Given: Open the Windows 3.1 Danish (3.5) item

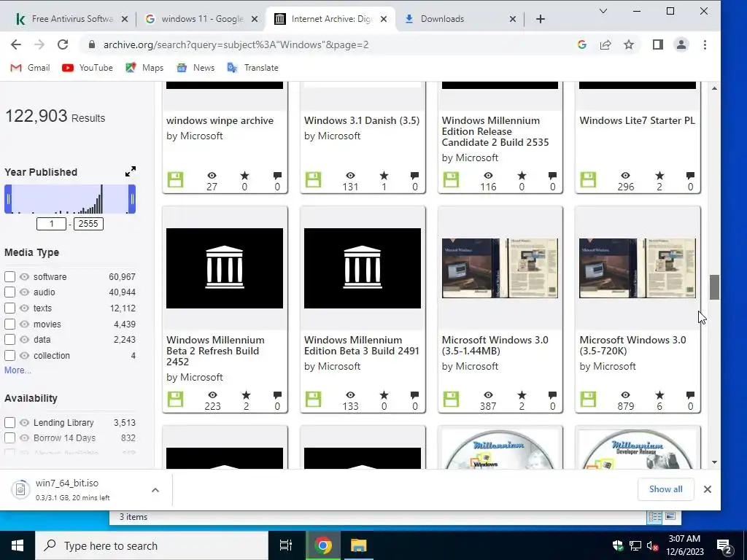Looking at the screenshot, I should click(x=362, y=120).
